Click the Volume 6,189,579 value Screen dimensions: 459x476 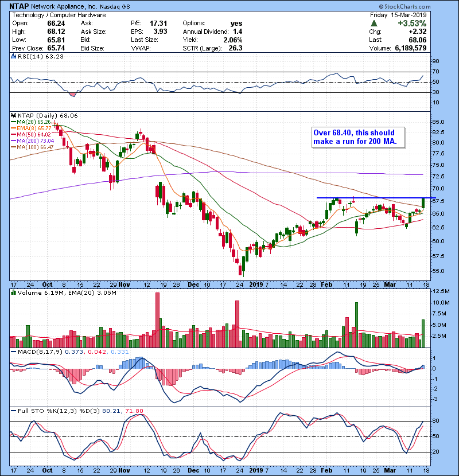tap(410, 48)
